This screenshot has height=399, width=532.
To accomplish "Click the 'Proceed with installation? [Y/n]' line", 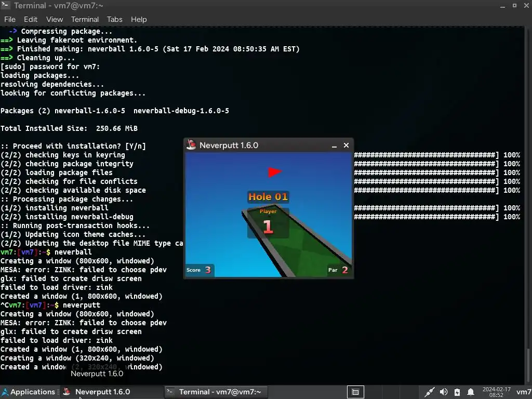I will [73, 146].
